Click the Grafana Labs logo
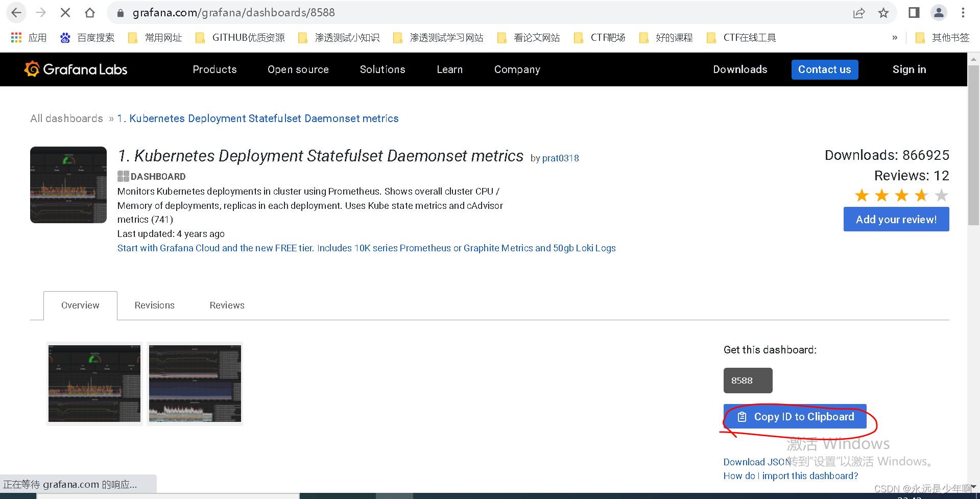The image size is (980, 499). 76,69
